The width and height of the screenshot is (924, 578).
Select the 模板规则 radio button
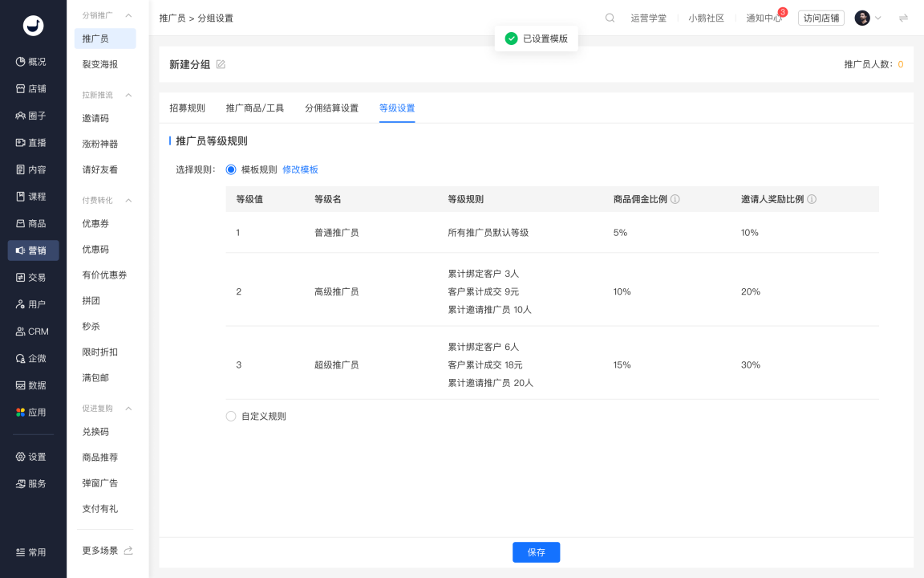tap(231, 170)
